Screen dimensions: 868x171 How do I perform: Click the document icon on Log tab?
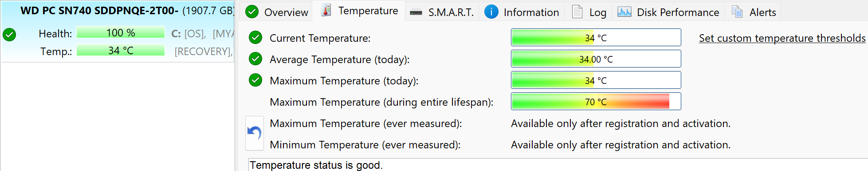(577, 12)
